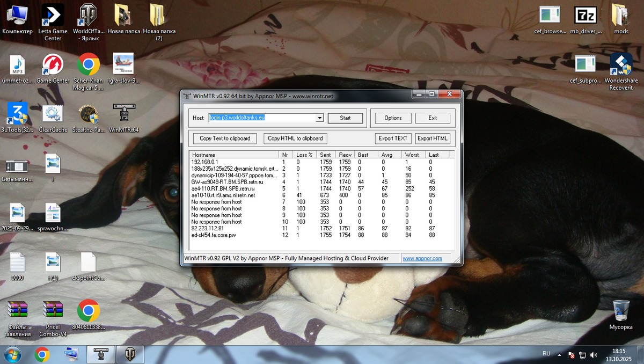Open Google Chrome from the taskbar

[x=42, y=354]
